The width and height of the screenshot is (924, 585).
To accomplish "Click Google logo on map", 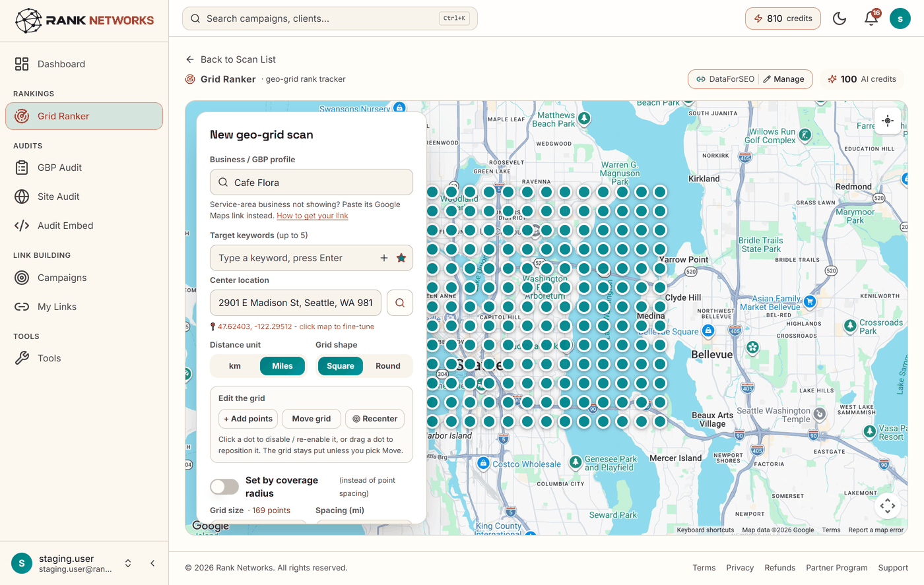I will [x=211, y=526].
